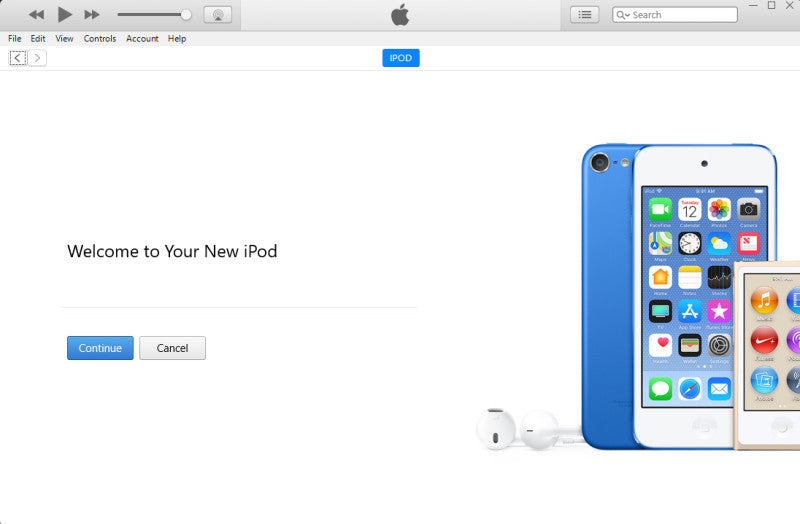Click the Search input field
The width and height of the screenshot is (800, 524).
click(674, 15)
